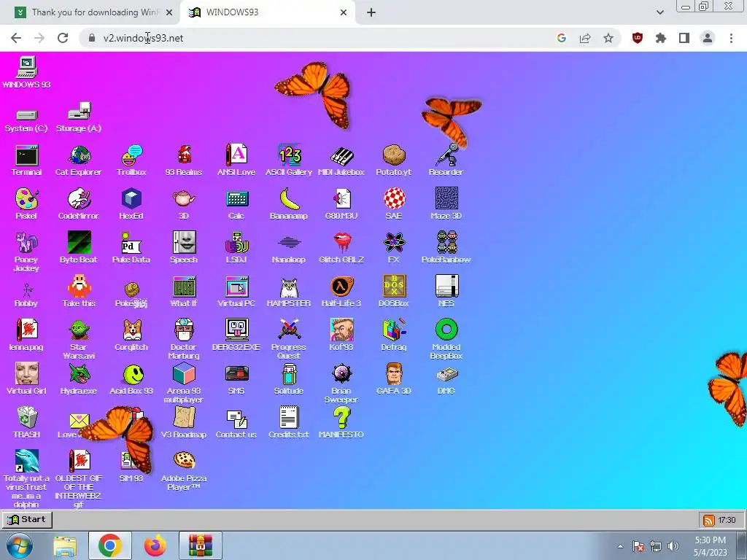Open the NES console icon
The image size is (747, 560).
click(446, 292)
